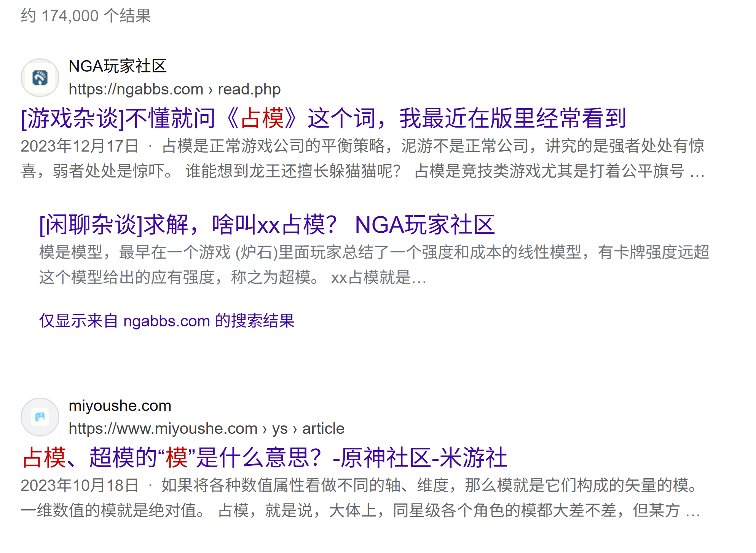Open the [闲聊杂谈]求解，啥叫xx占模 result
The height and width of the screenshot is (553, 756).
coord(267,224)
